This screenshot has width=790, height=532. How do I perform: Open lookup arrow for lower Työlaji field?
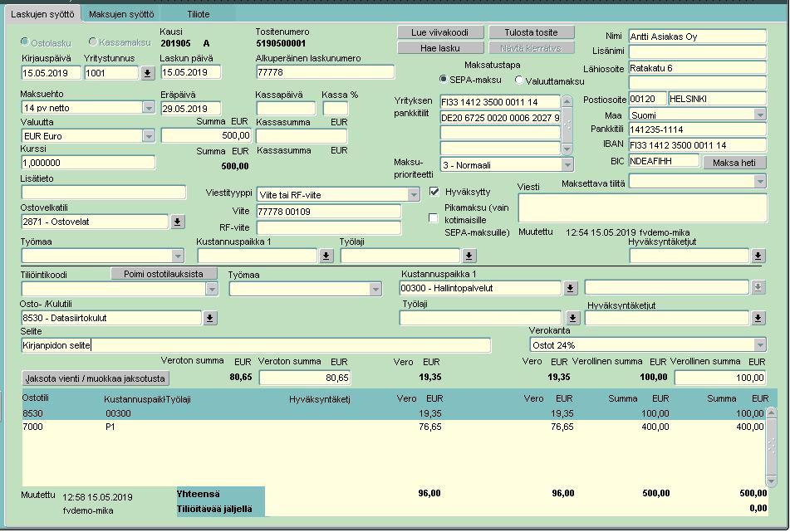572,318
